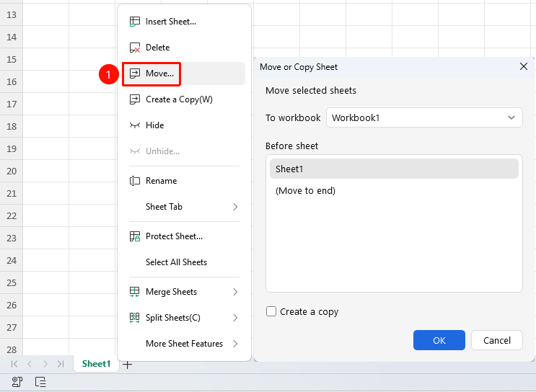The height and width of the screenshot is (392, 536).
Task: Choose Select All Sheets entry
Action: 184,262
